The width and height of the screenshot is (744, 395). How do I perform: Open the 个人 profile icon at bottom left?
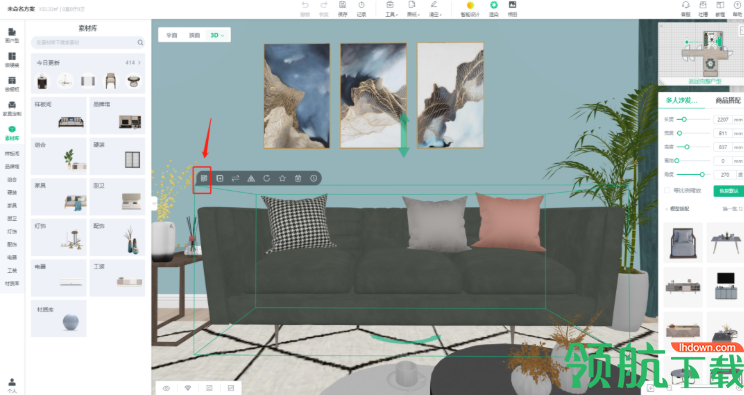(x=12, y=386)
